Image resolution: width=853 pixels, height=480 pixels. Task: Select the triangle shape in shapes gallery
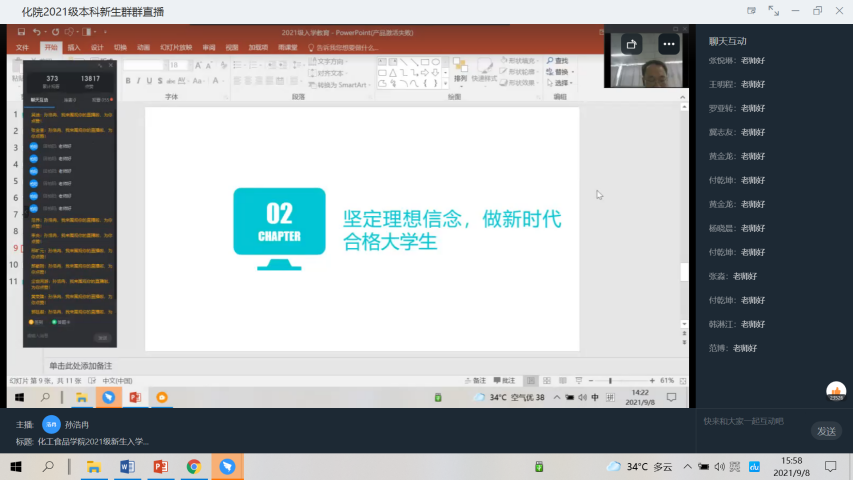coord(393,72)
